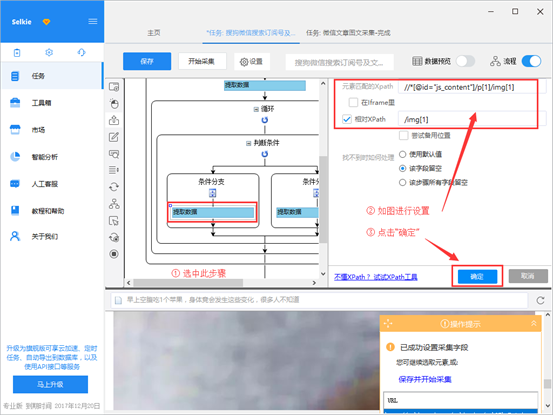Viewport: 553px width, 415px height.
Task: Click the gear icon in the sidebar top row
Action: (49, 53)
